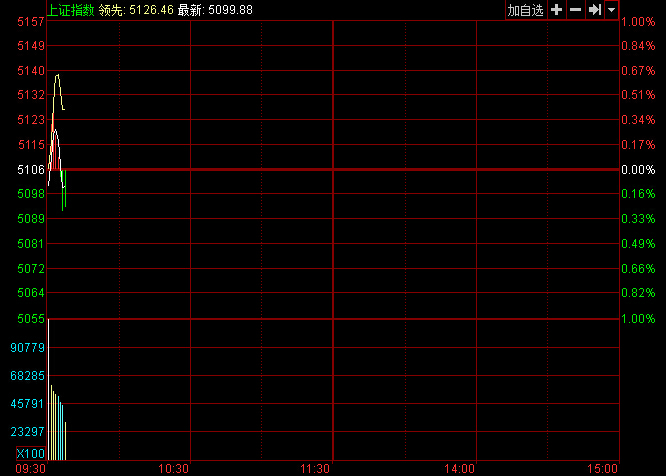Add index to watchlist with 加自选

tap(525, 10)
